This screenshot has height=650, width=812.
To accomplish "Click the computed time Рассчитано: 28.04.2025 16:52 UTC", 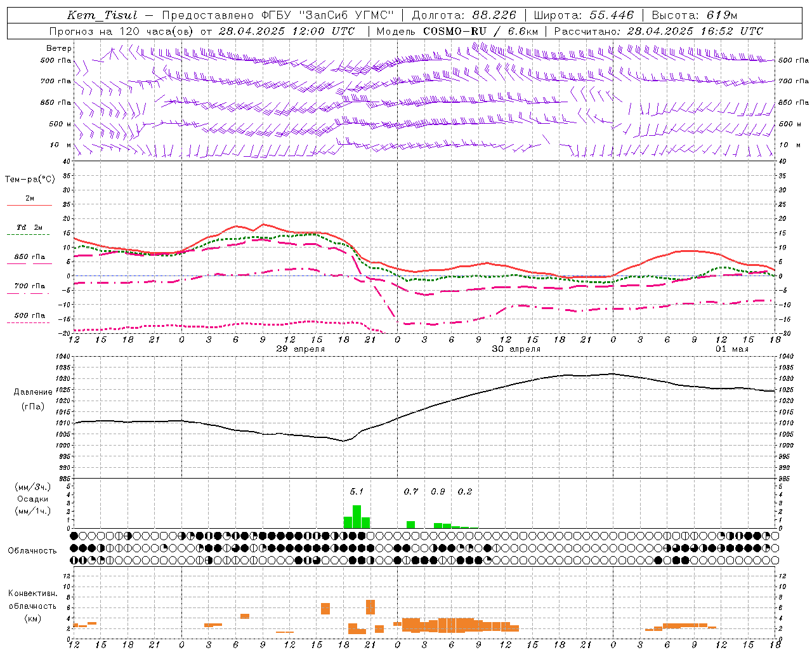I will [658, 31].
